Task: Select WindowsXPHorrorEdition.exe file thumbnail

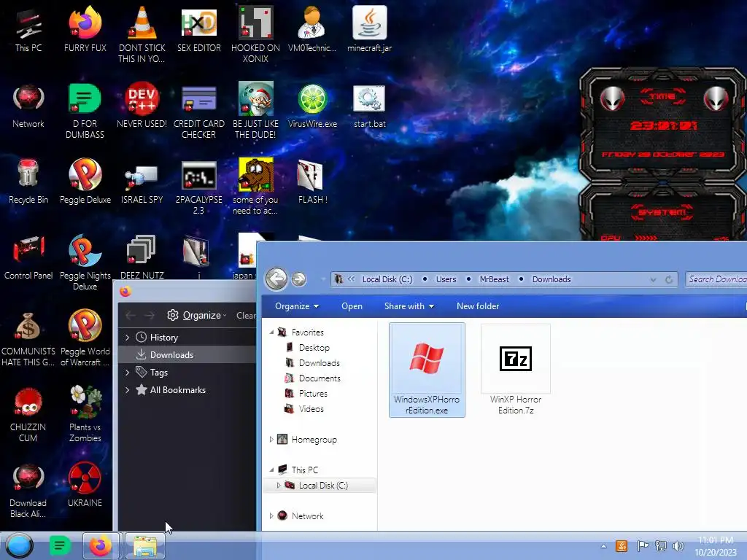Action: point(427,370)
